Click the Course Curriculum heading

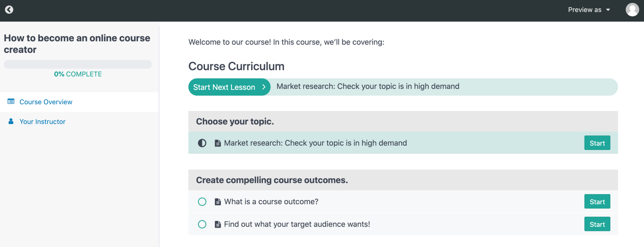click(x=236, y=66)
